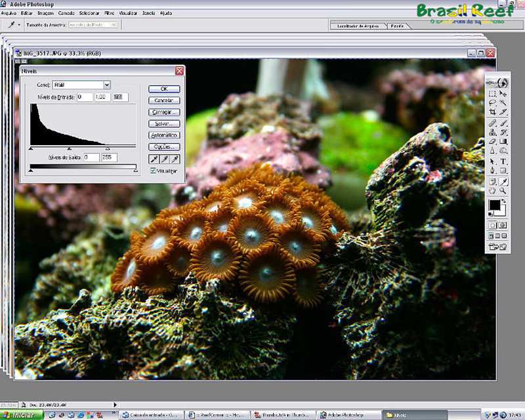Viewport: 525px width, 420px height.
Task: Open the Canal RGB channel dropdown
Action: tap(106, 85)
